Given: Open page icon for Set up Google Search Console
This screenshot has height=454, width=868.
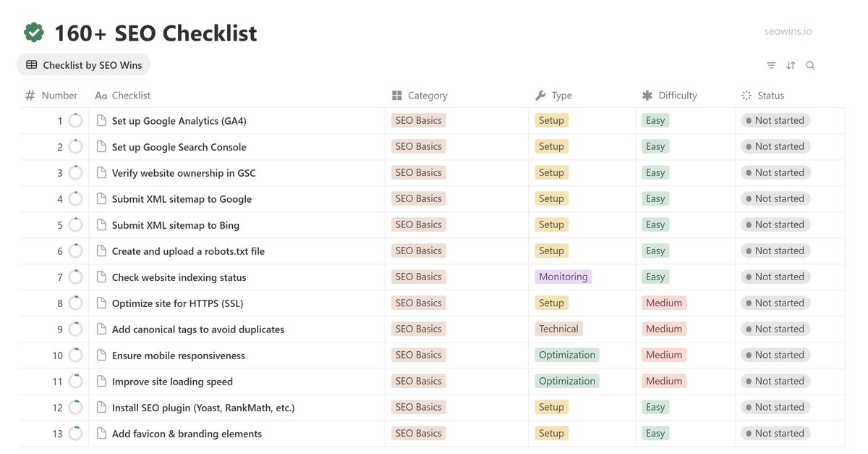Looking at the screenshot, I should click(101, 146).
